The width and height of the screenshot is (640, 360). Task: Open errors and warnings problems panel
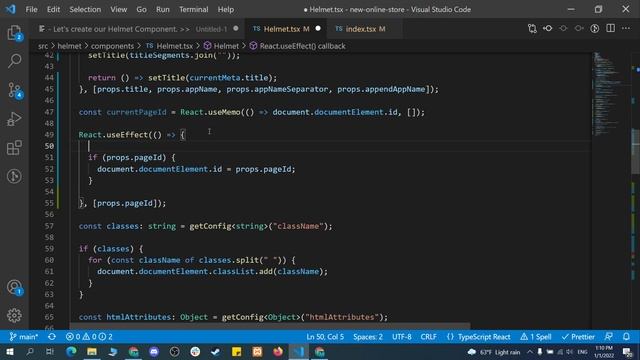click(x=89, y=337)
